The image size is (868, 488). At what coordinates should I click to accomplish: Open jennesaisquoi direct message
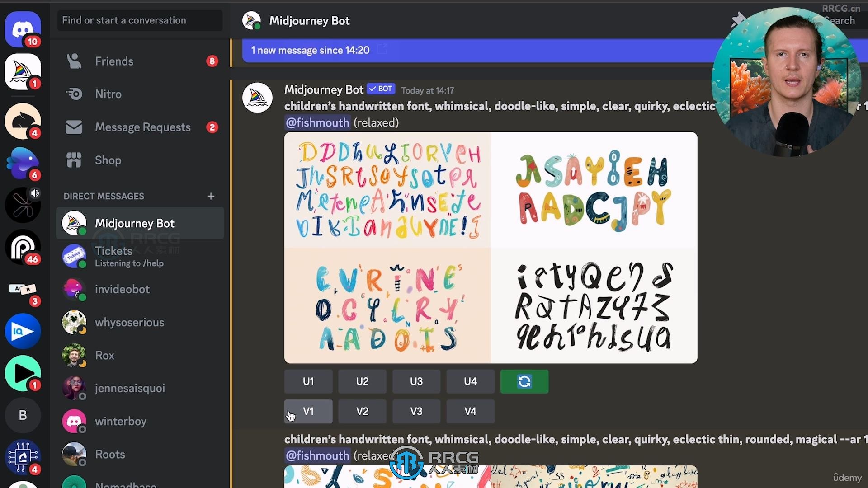coord(140,388)
